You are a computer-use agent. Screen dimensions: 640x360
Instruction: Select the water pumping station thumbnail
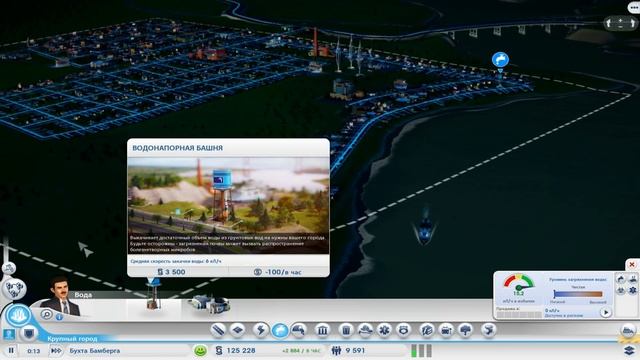pos(209,306)
